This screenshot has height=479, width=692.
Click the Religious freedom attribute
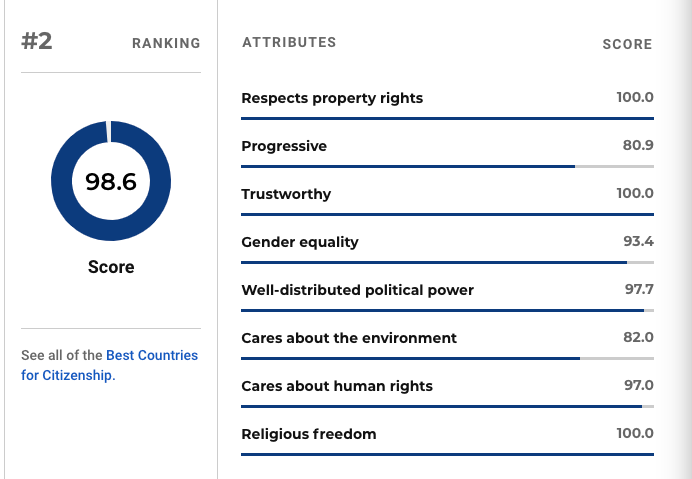[308, 434]
